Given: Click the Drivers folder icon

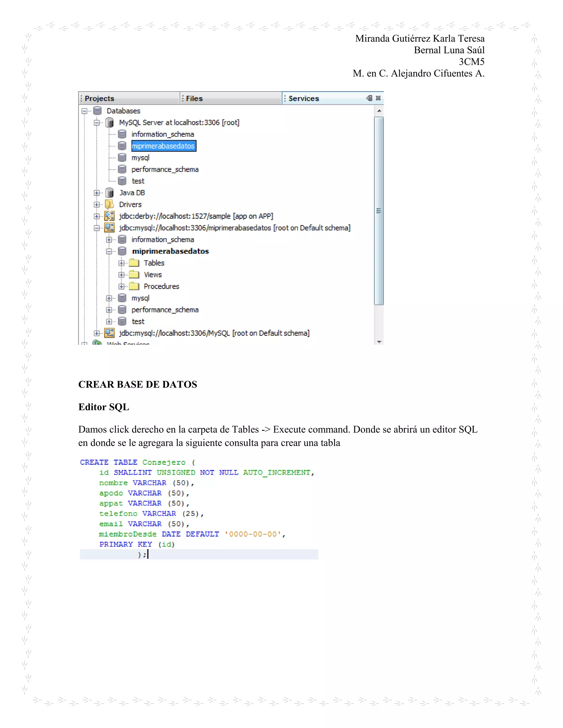Looking at the screenshot, I should 109,204.
